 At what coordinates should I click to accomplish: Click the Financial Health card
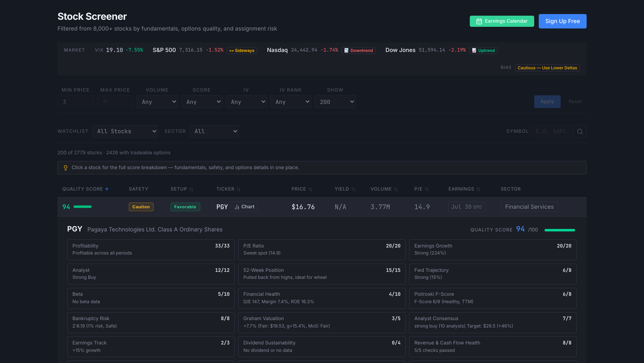tap(322, 298)
